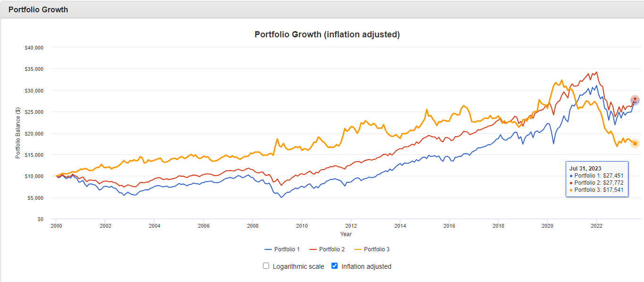Uncheck the Inflation adjusted checkbox
This screenshot has width=644, height=282.
click(x=335, y=266)
